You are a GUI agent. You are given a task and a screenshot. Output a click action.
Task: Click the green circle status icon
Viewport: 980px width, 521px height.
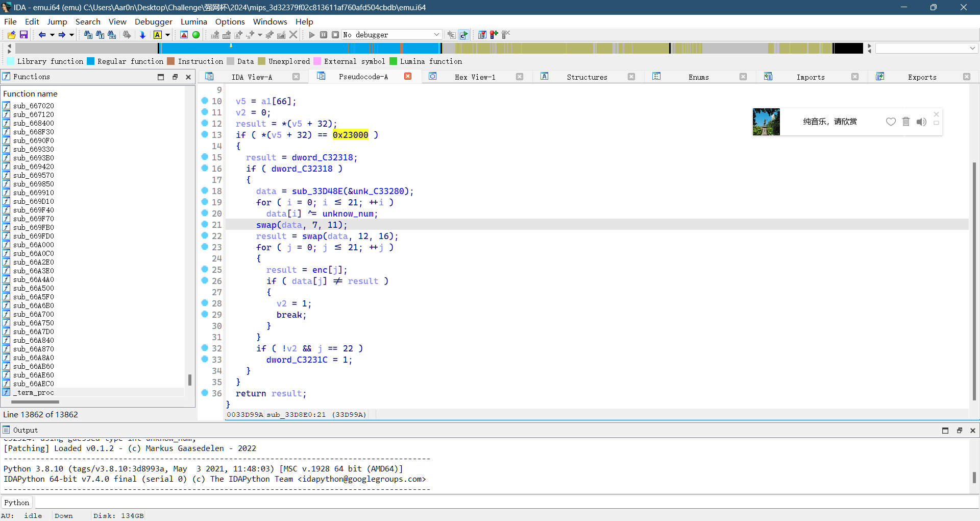tap(196, 35)
